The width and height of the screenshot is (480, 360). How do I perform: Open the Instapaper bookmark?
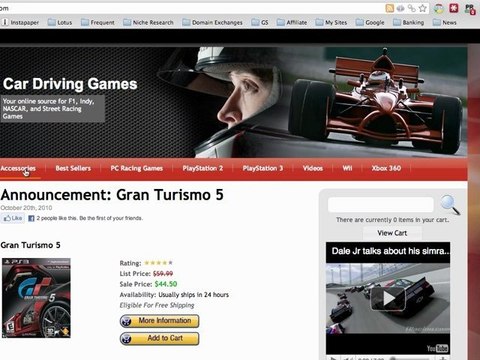(x=20, y=22)
